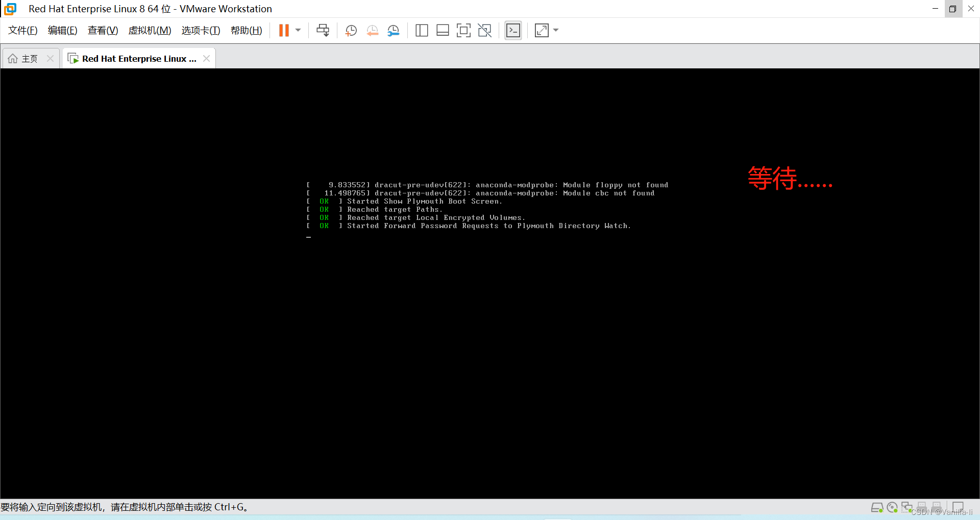Click the hard disk status icon

pos(877,507)
